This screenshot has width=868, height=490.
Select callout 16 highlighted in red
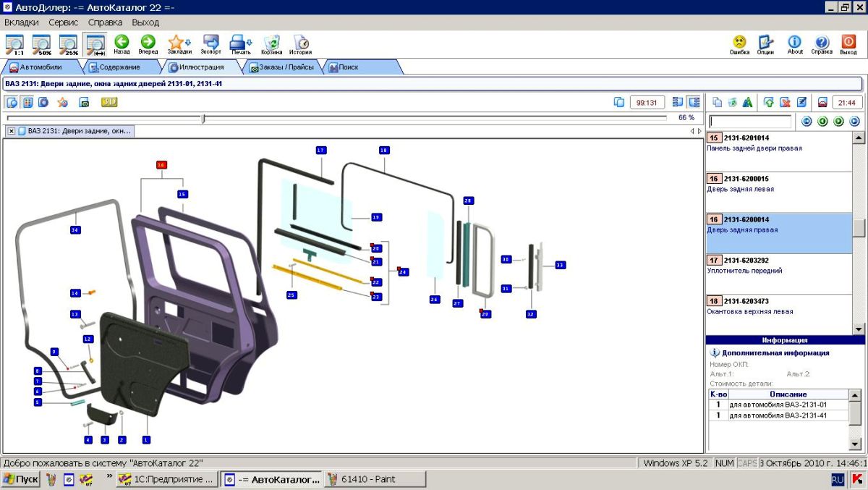pos(161,165)
